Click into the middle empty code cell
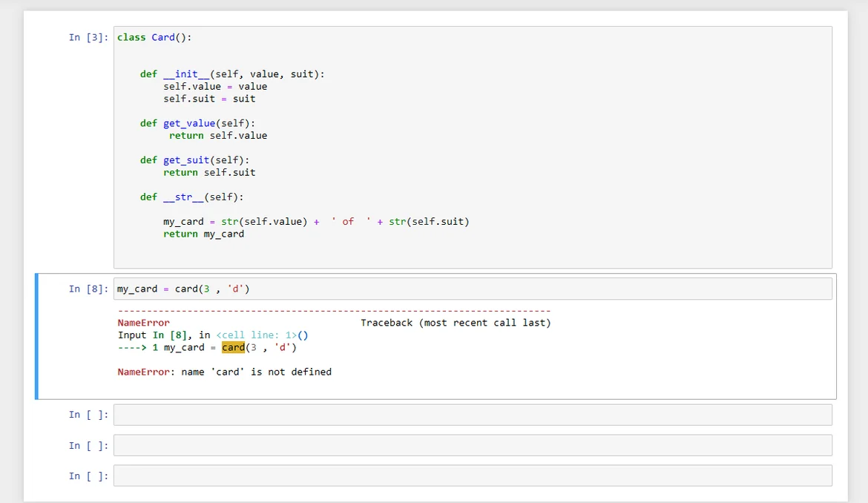 [x=472, y=445]
